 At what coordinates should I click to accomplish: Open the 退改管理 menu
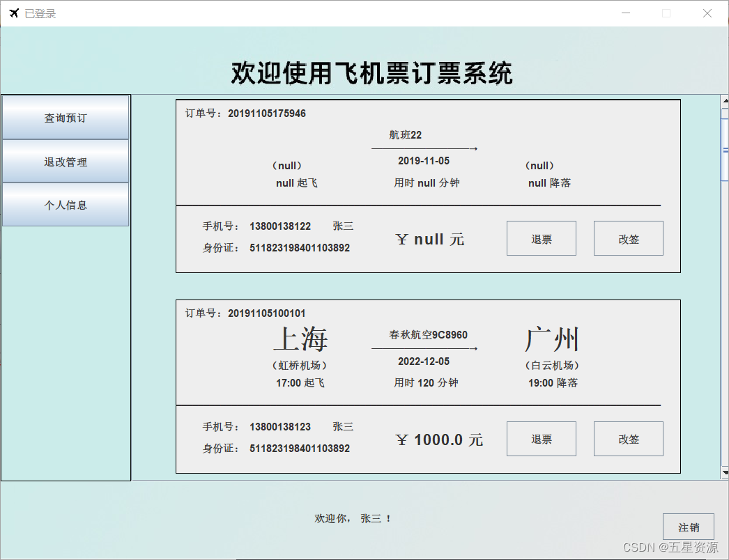click(66, 162)
